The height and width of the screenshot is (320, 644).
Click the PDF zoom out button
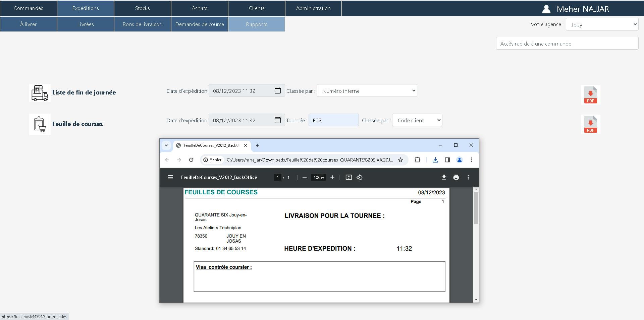coord(305,177)
